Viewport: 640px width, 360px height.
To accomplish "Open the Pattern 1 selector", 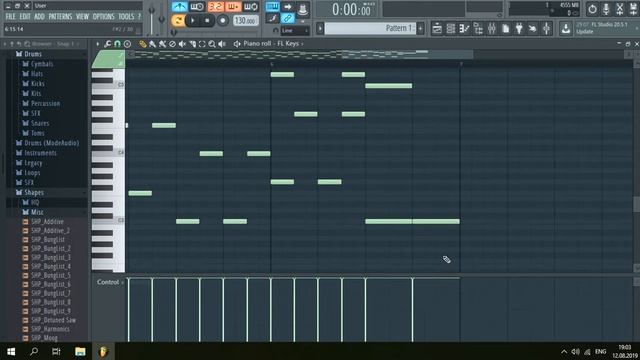I will point(370,29).
